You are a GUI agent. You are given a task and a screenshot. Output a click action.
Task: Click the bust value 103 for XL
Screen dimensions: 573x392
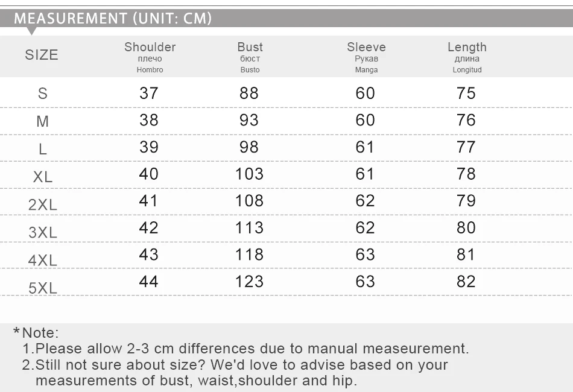tap(249, 174)
